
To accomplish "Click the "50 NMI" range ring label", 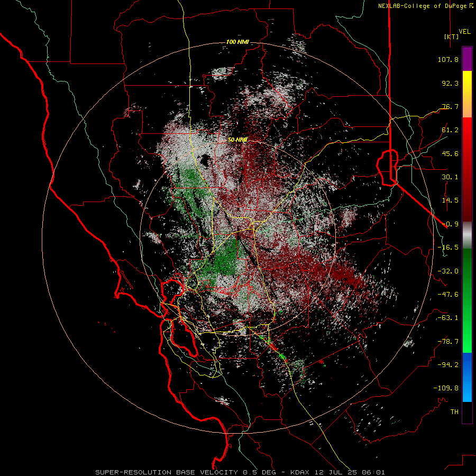I will tap(237, 140).
